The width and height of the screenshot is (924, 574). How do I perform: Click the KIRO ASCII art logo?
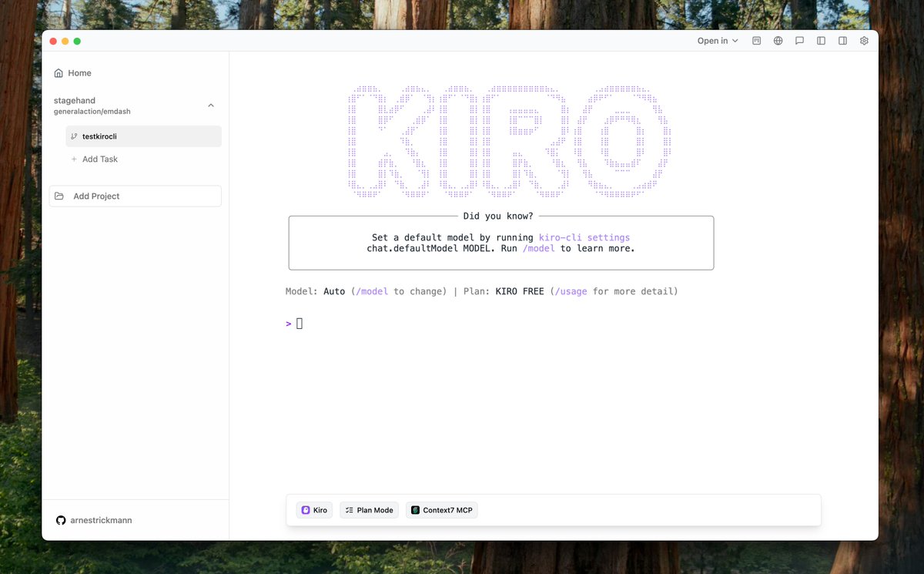pos(508,141)
